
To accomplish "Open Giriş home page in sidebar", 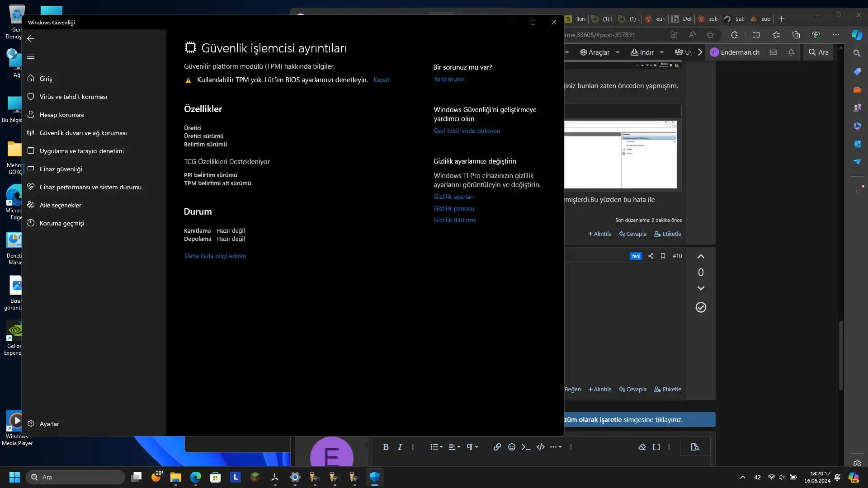I will click(x=94, y=79).
